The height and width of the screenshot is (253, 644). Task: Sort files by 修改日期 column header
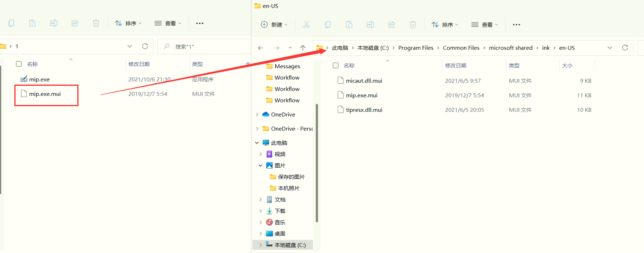pyautogui.click(x=456, y=65)
